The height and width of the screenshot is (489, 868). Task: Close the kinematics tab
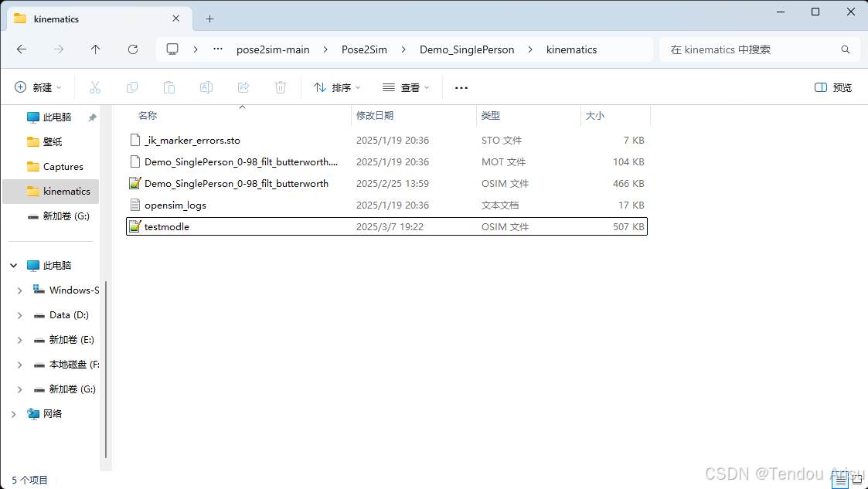pyautogui.click(x=176, y=19)
